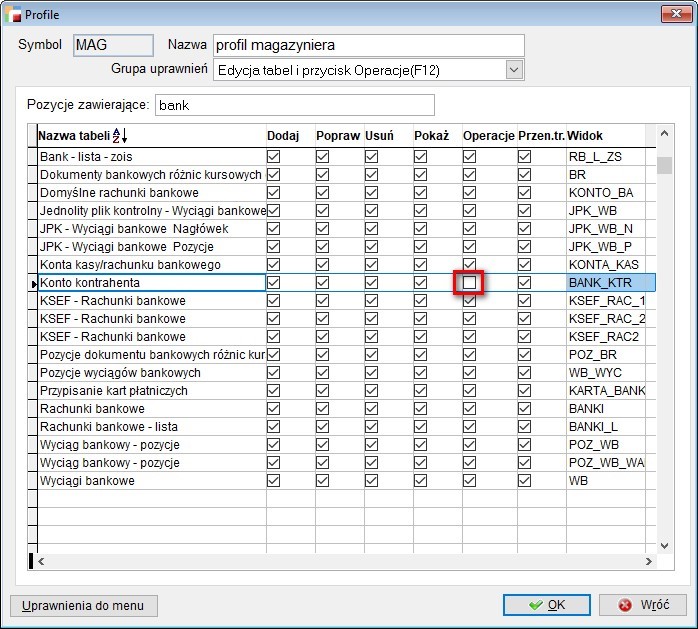Screen dimensions: 698x629
Task: Close the Profile window
Action: [676, 13]
